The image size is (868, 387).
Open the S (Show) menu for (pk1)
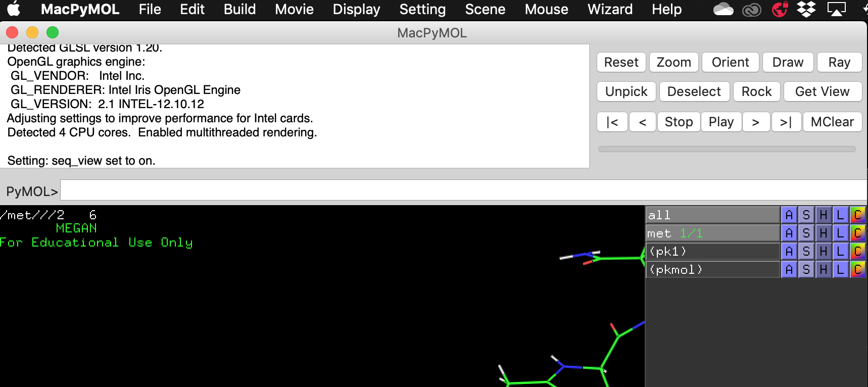click(806, 251)
